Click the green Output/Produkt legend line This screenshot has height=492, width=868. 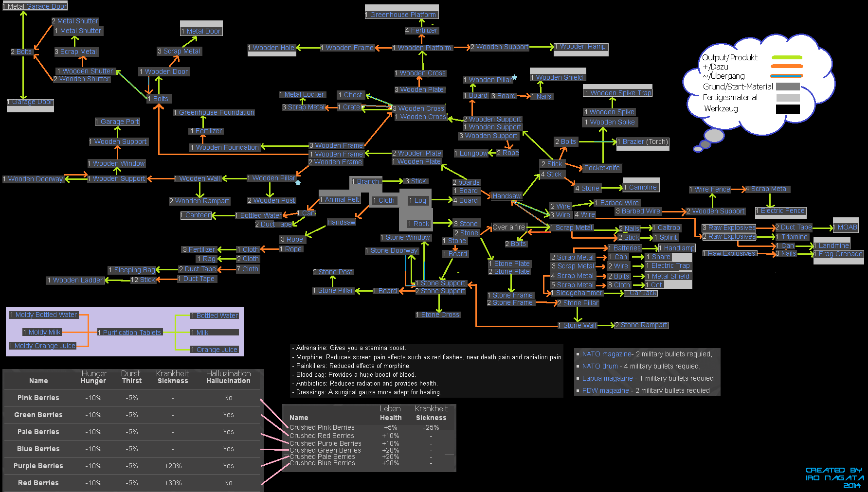pos(786,57)
